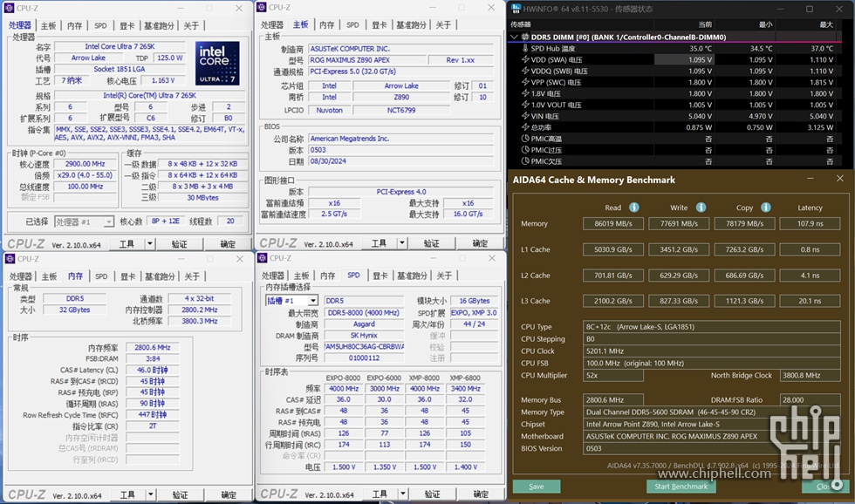
Task: Open the 处理器 #1 selection dropdown
Action: (x=108, y=221)
